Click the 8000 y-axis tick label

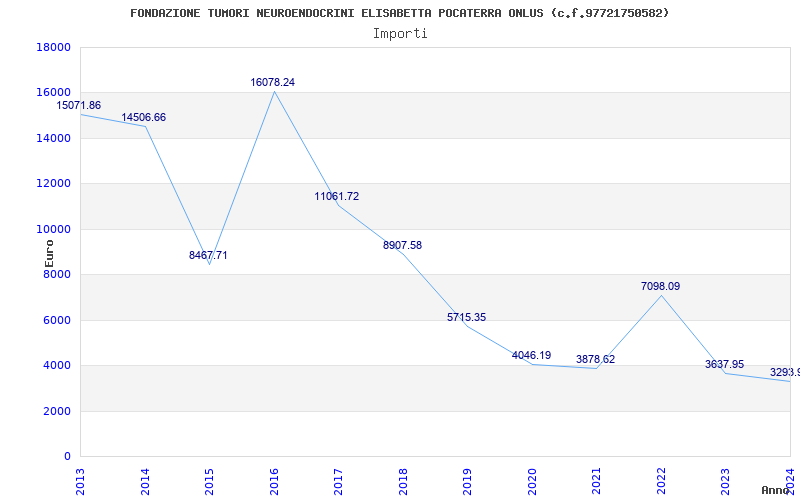(57, 274)
